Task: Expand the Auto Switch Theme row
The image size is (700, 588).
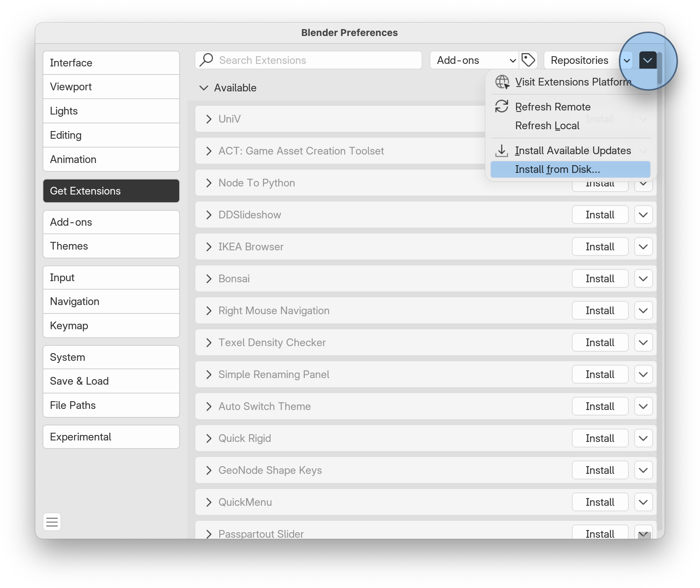Action: tap(209, 406)
